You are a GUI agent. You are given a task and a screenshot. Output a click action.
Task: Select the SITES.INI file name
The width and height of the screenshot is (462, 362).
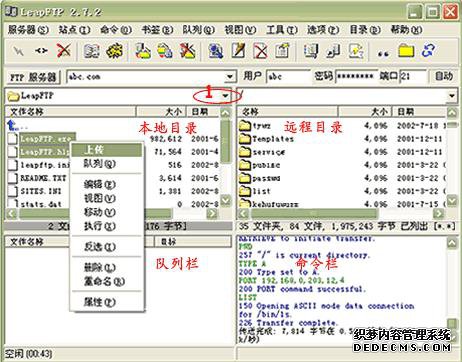(x=41, y=191)
